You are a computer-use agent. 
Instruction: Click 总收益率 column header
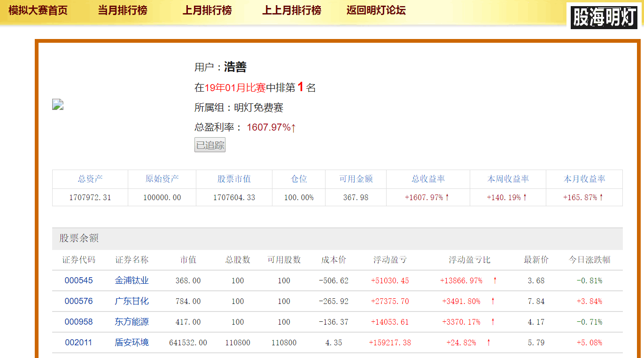click(428, 179)
